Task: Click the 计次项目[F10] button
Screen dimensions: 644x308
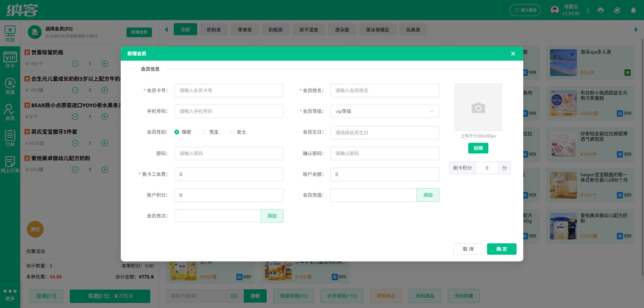Action: pos(342,296)
